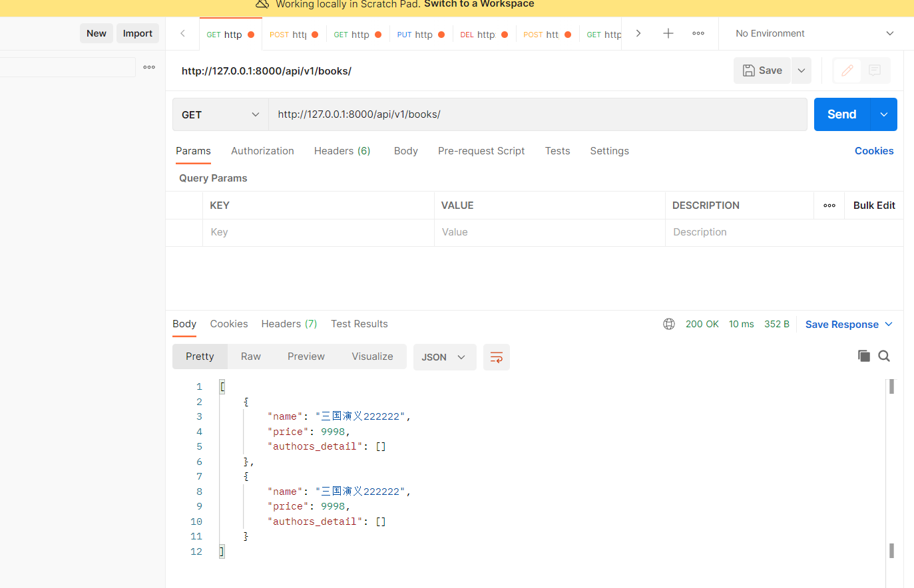Click response line number 12

pyautogui.click(x=196, y=551)
